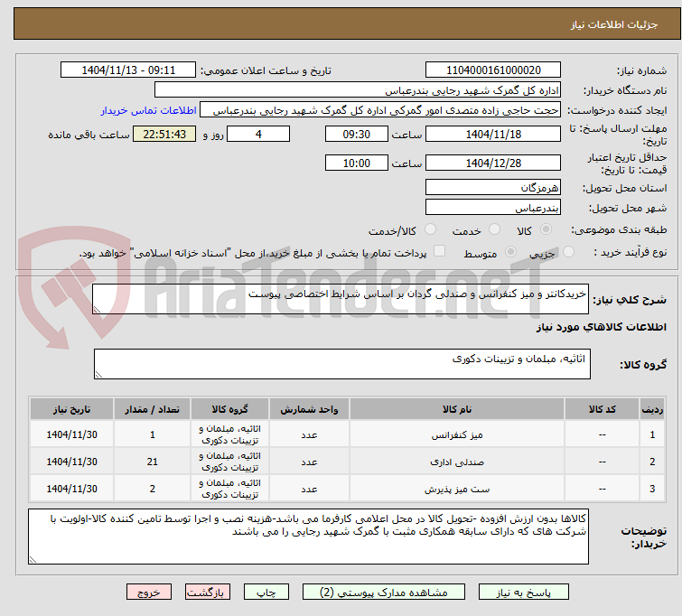The width and height of the screenshot is (682, 616).
Task: Click the announcement date field 1404/11/13 - 09:11
Action: [128, 70]
